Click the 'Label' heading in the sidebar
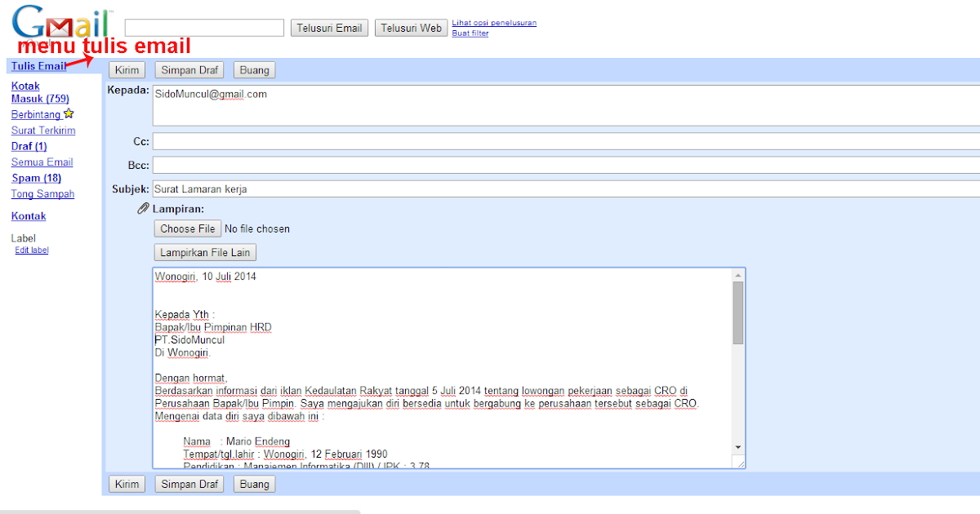This screenshot has height=514, width=980. pyautogui.click(x=23, y=239)
